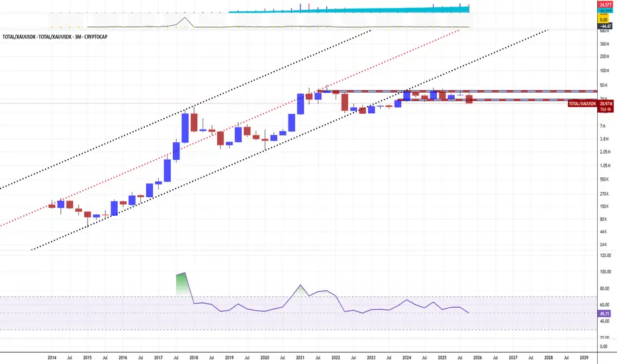617x364 pixels.
Task: Click the 100.00 RSI scale label
Action: click(605, 272)
